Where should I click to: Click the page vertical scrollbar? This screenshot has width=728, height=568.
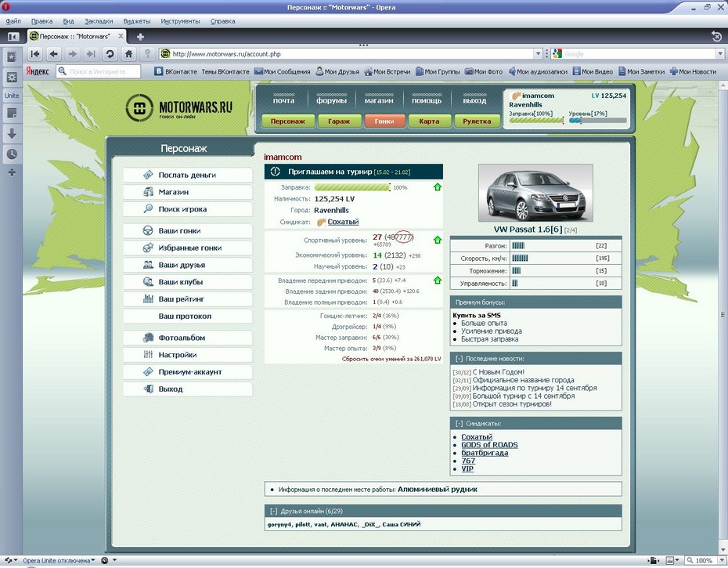pyautogui.click(x=723, y=315)
